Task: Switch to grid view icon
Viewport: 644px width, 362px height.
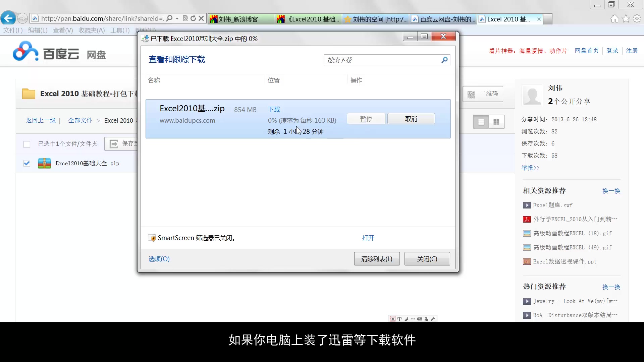Action: point(496,122)
